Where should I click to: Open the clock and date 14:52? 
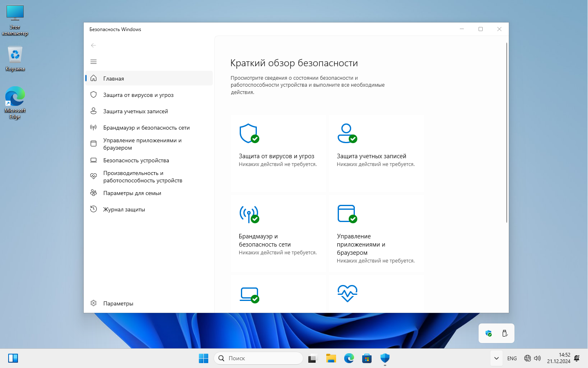(x=559, y=358)
